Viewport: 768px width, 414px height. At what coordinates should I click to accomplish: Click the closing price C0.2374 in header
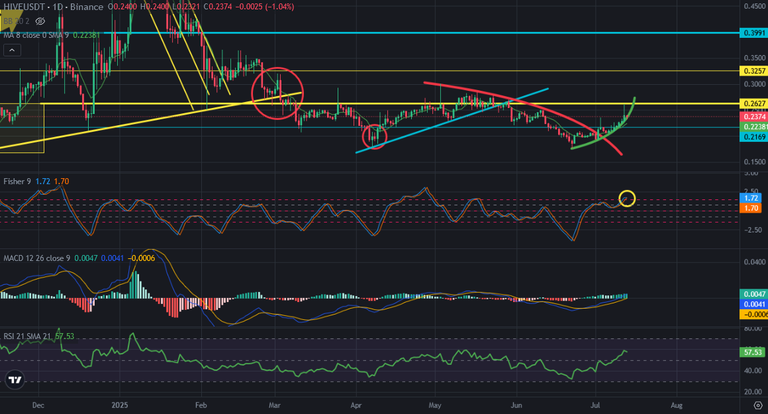coord(217,7)
